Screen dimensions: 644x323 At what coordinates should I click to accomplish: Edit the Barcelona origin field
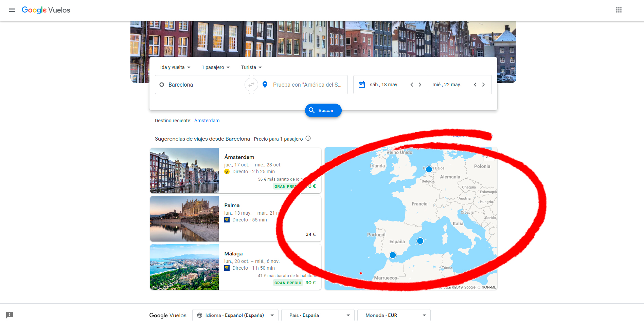click(202, 85)
